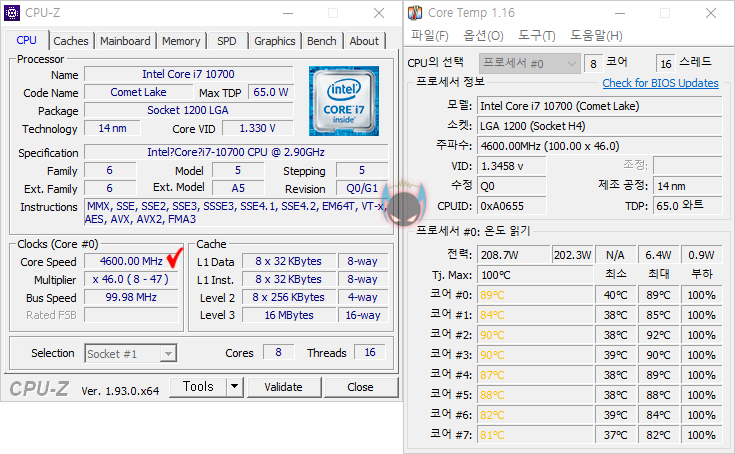
Task: Switch to the Mainboard tab
Action: pyautogui.click(x=125, y=41)
